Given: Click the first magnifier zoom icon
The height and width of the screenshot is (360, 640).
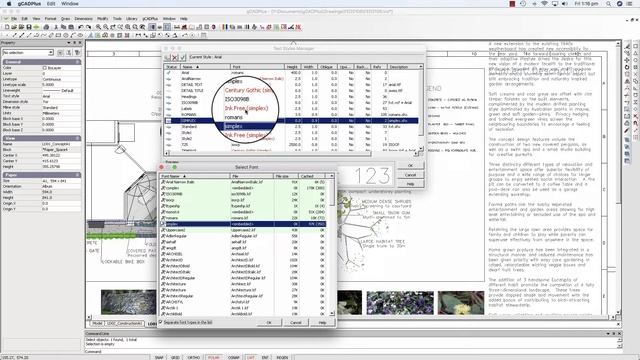Looking at the screenshot, I should 98,27.
